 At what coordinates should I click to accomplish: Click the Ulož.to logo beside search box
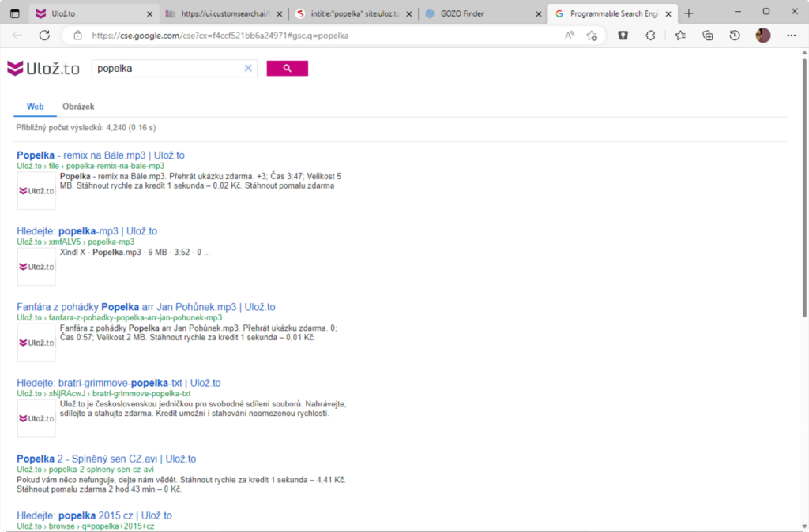(x=43, y=68)
